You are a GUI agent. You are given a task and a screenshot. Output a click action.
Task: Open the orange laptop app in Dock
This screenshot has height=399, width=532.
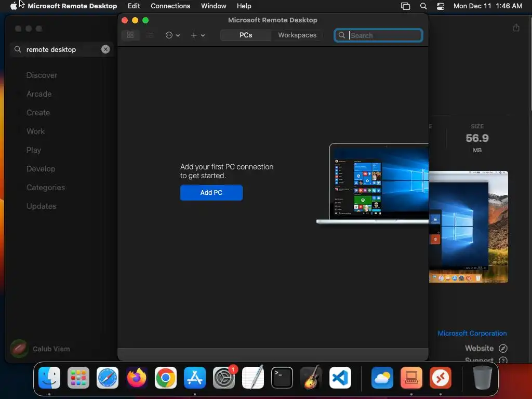click(411, 378)
